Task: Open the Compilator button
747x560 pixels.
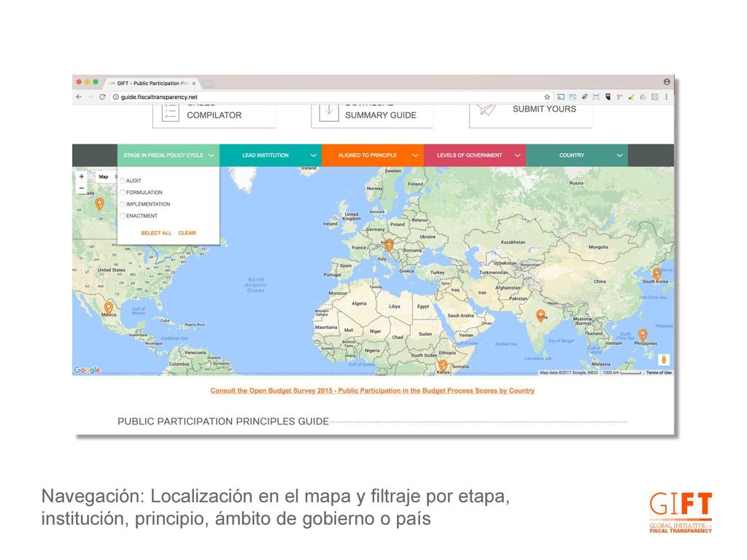Action: (x=214, y=115)
